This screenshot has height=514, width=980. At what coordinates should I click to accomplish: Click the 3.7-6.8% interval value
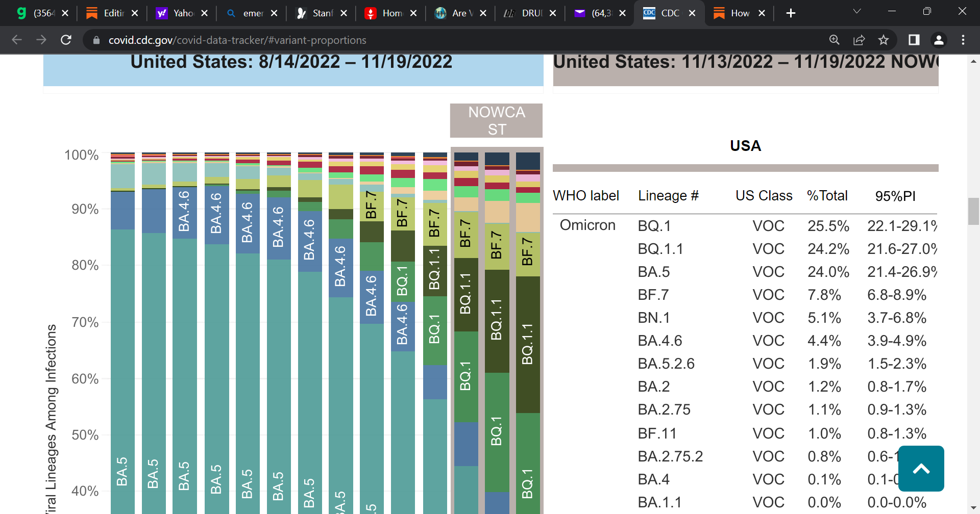pyautogui.click(x=897, y=318)
